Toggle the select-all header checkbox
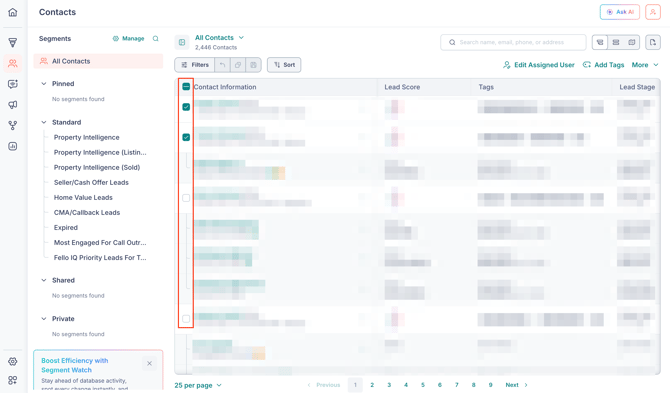670x393 pixels. coord(186,87)
